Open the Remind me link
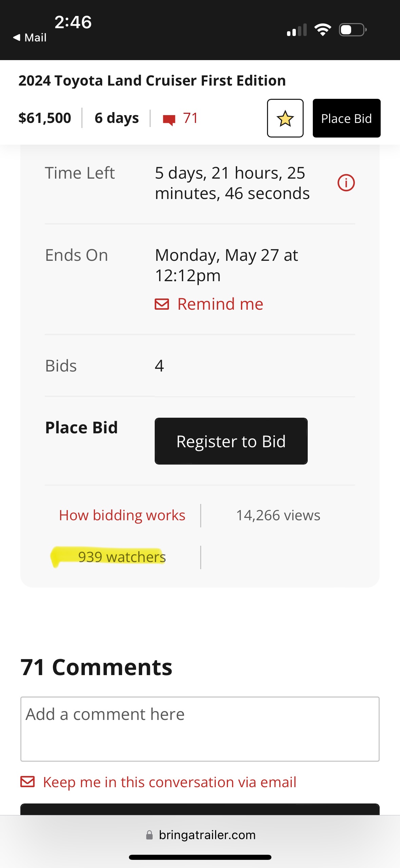Screen dimensions: 400x868 pyautogui.click(x=220, y=304)
